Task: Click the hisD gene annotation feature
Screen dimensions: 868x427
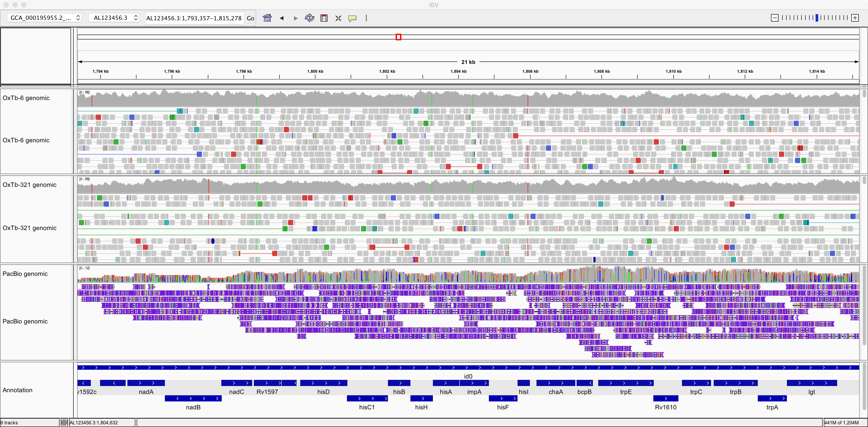Action: pyautogui.click(x=324, y=383)
